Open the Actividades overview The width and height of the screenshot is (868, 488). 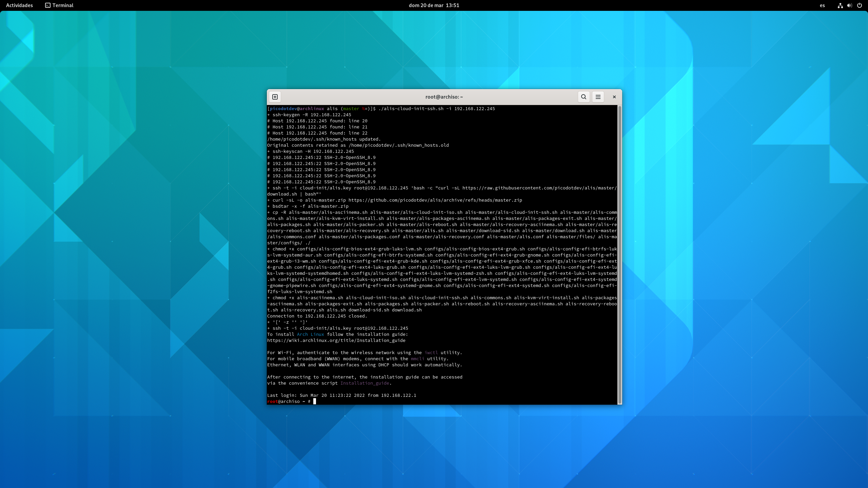click(19, 5)
